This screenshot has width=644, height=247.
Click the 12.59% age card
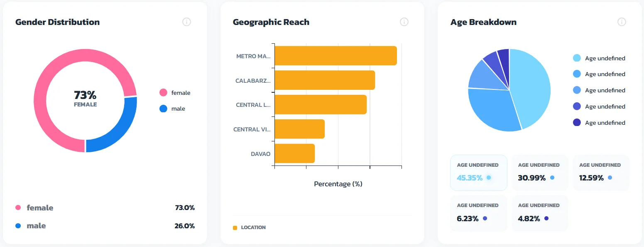click(600, 173)
